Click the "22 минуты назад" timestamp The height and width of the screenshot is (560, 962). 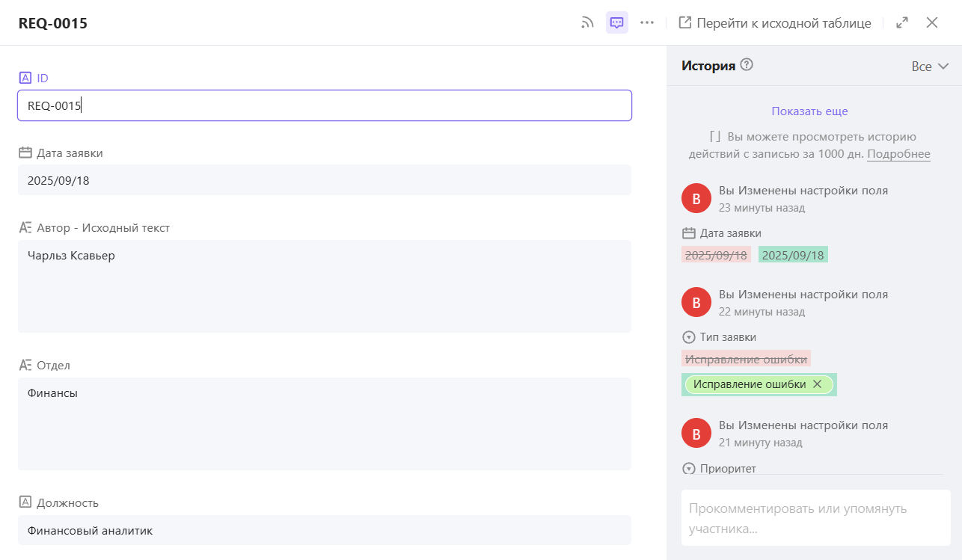coord(762,312)
